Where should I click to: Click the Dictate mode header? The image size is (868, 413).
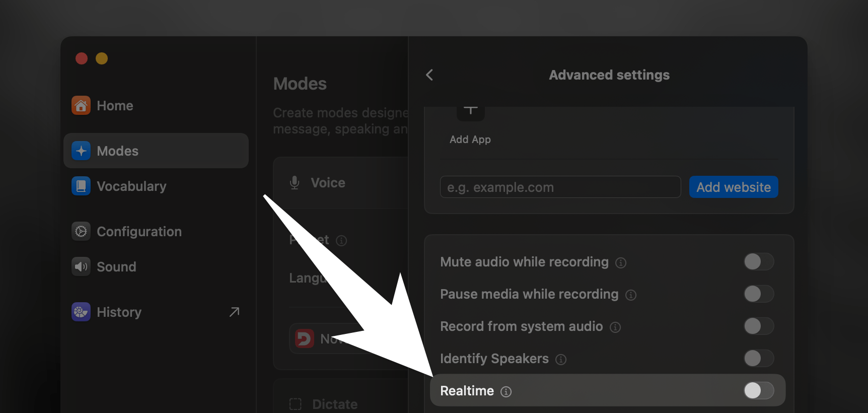click(x=340, y=396)
